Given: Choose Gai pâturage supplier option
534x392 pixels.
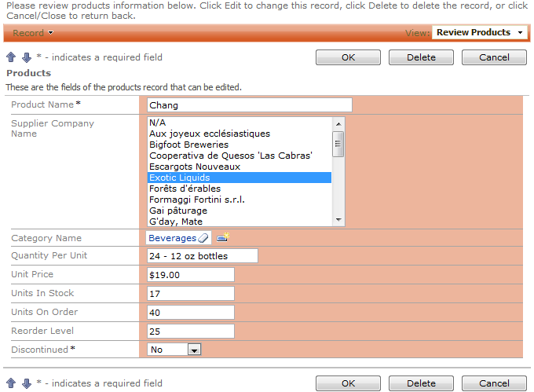Looking at the screenshot, I should (x=178, y=211).
